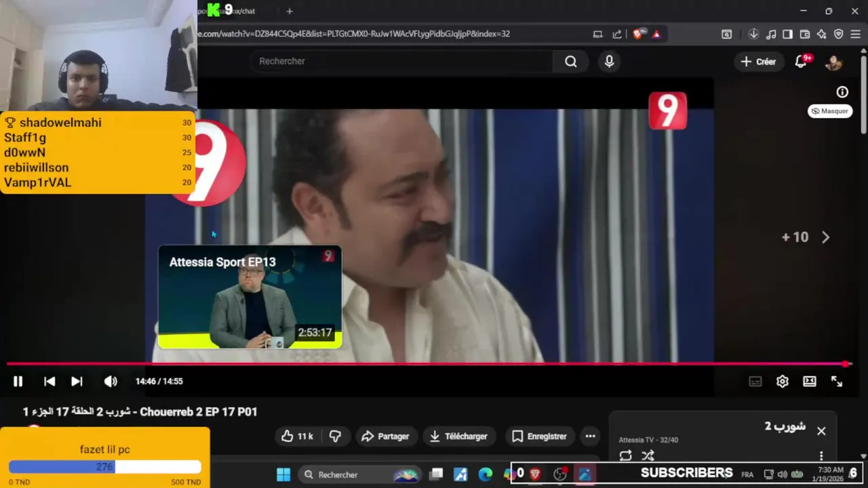Open the Attessia TV - 32/40 playlist link

pos(648,440)
